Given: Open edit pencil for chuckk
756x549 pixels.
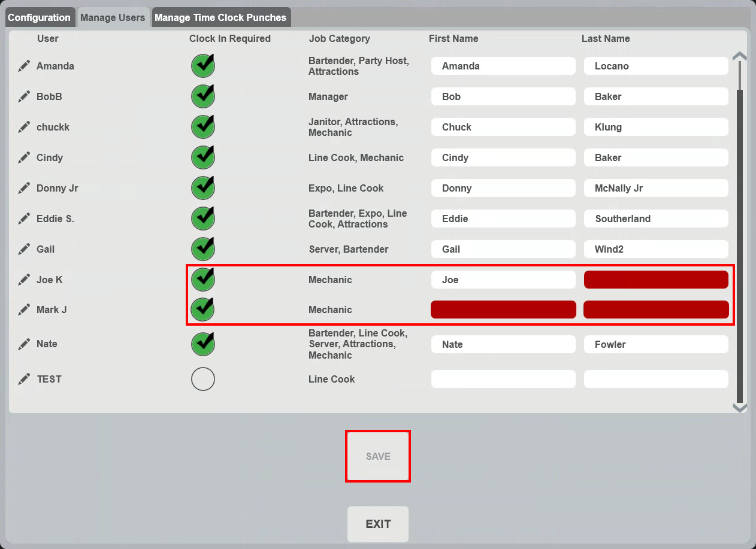Looking at the screenshot, I should (24, 127).
